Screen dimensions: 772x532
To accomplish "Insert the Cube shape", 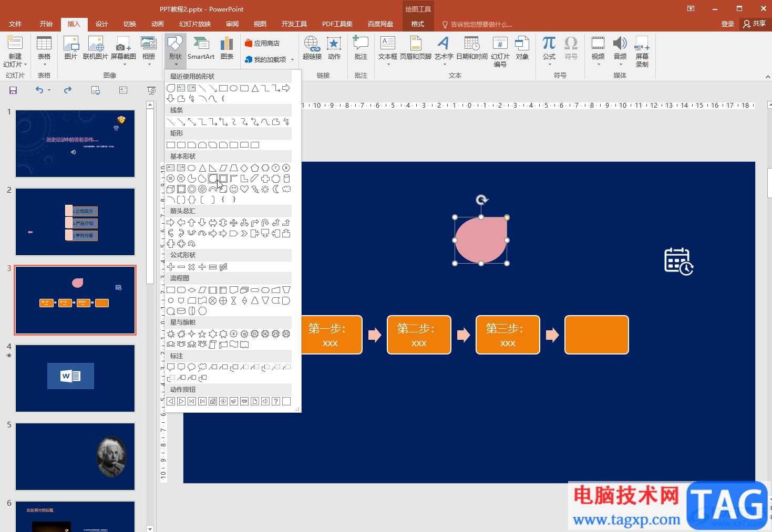I will [171, 189].
